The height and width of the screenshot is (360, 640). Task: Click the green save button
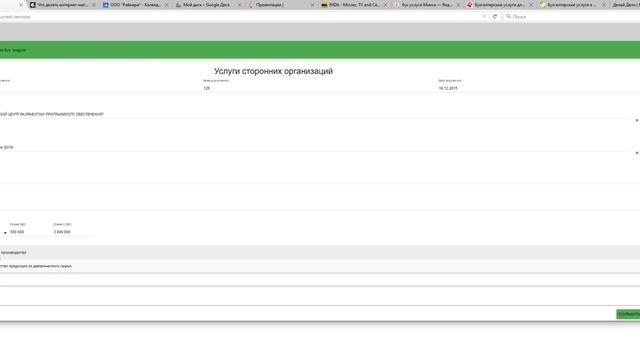coord(628,314)
